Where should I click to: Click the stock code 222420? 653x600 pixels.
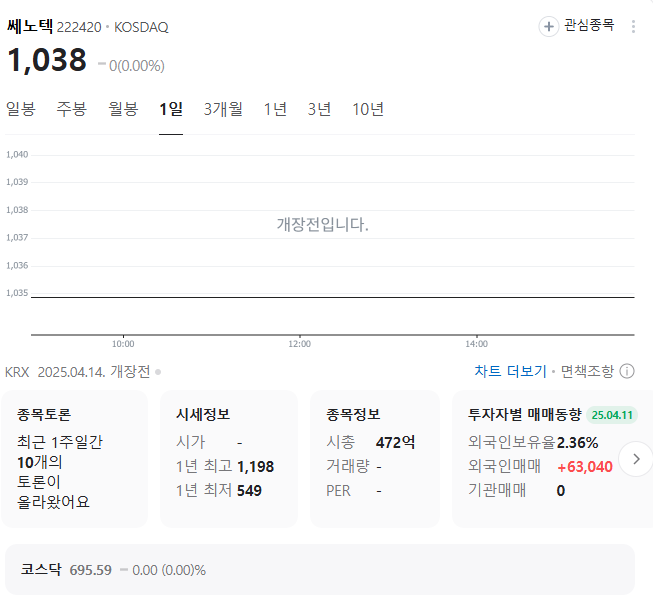(x=79, y=27)
